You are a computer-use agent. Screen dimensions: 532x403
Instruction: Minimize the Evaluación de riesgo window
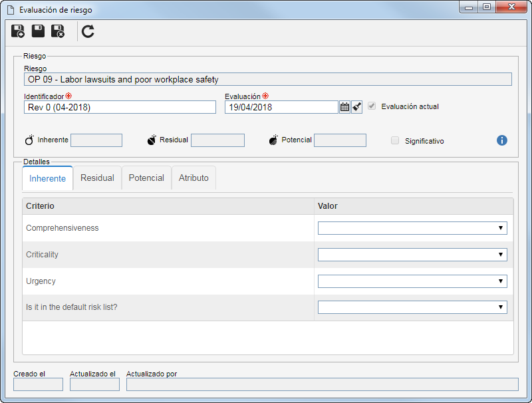469,7
